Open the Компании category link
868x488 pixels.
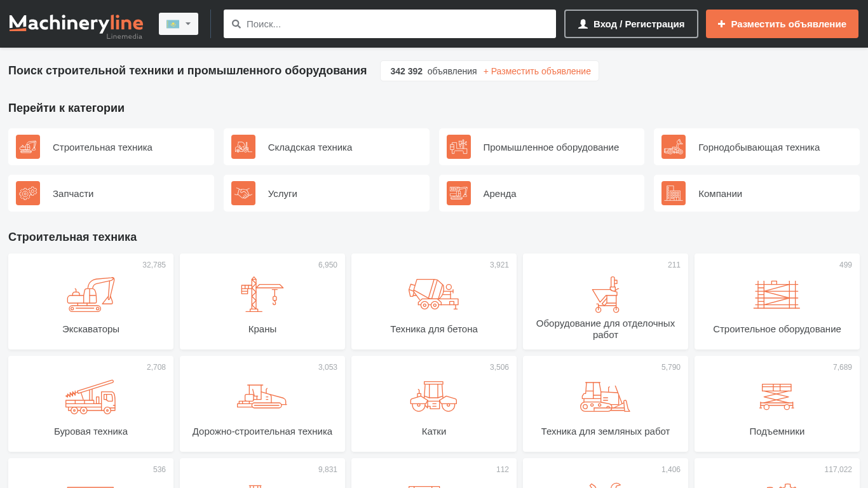click(x=720, y=194)
